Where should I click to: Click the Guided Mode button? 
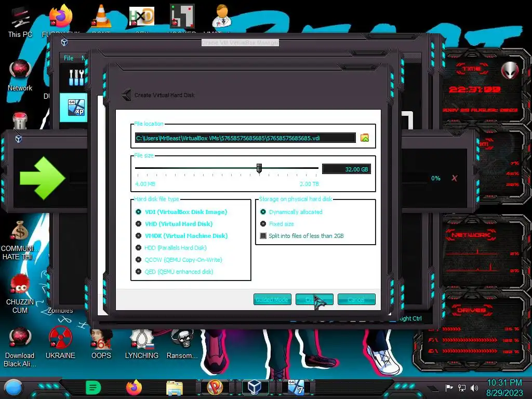point(272,299)
